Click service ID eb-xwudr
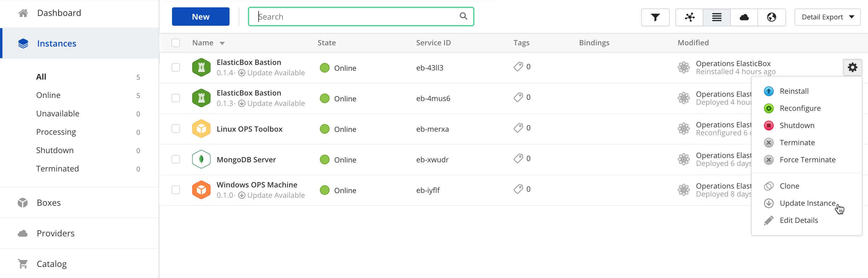Viewport: 868px width, 278px height. 432,160
